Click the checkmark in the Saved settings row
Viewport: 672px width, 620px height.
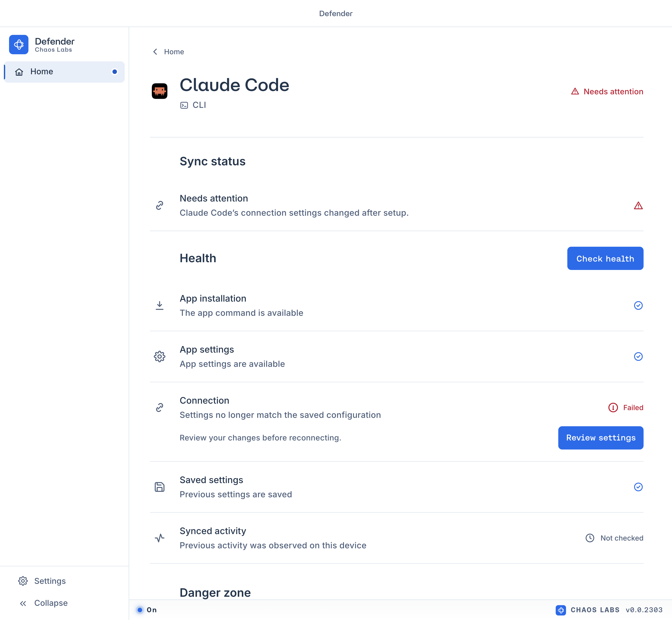pyautogui.click(x=638, y=487)
